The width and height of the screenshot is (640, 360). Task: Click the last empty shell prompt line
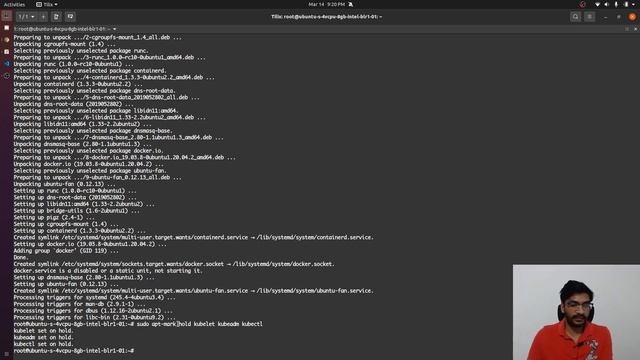[x=74, y=351]
